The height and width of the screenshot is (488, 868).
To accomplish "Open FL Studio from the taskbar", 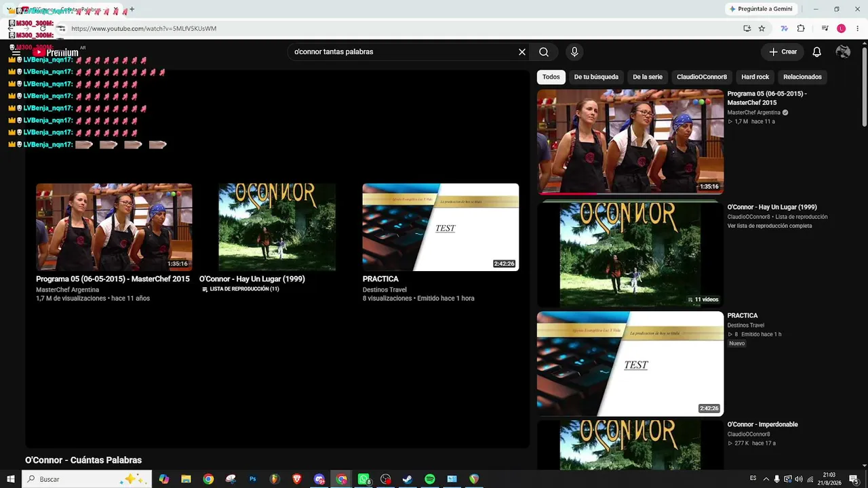I will click(x=275, y=479).
